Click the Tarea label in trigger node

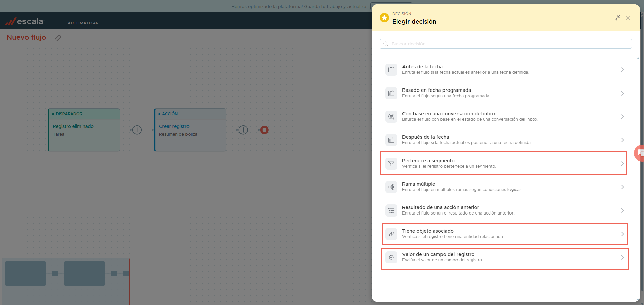59,134
